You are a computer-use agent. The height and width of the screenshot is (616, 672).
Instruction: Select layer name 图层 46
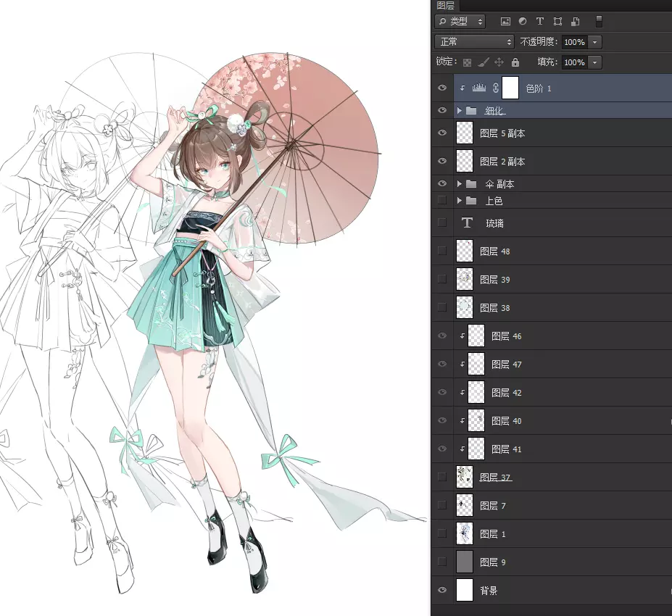(x=507, y=336)
